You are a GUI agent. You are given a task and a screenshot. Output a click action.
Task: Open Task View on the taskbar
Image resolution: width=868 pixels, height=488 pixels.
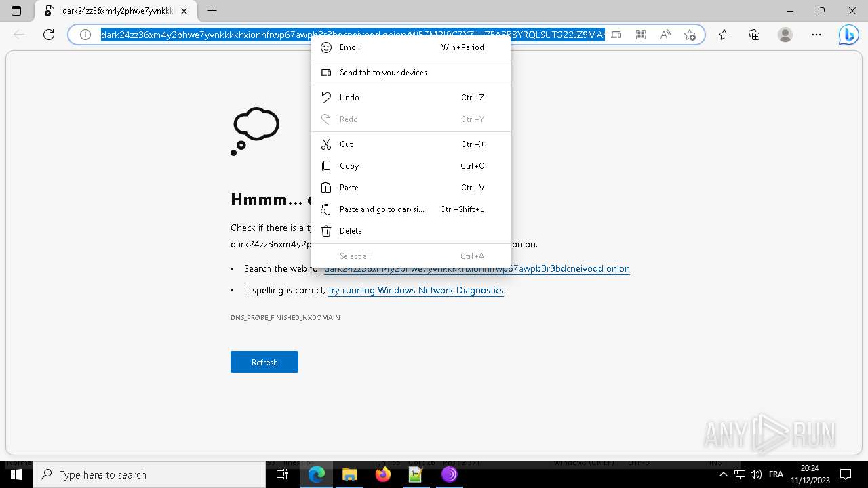pyautogui.click(x=282, y=474)
